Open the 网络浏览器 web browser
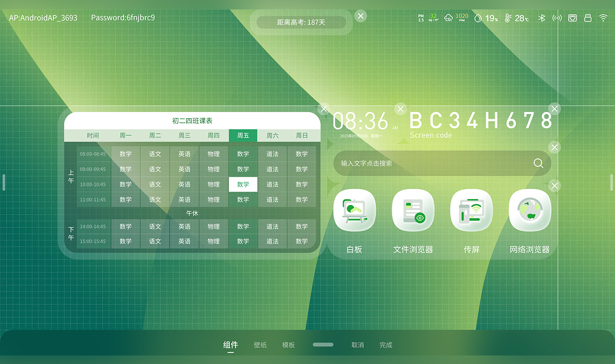The height and width of the screenshot is (364, 615). point(529,210)
